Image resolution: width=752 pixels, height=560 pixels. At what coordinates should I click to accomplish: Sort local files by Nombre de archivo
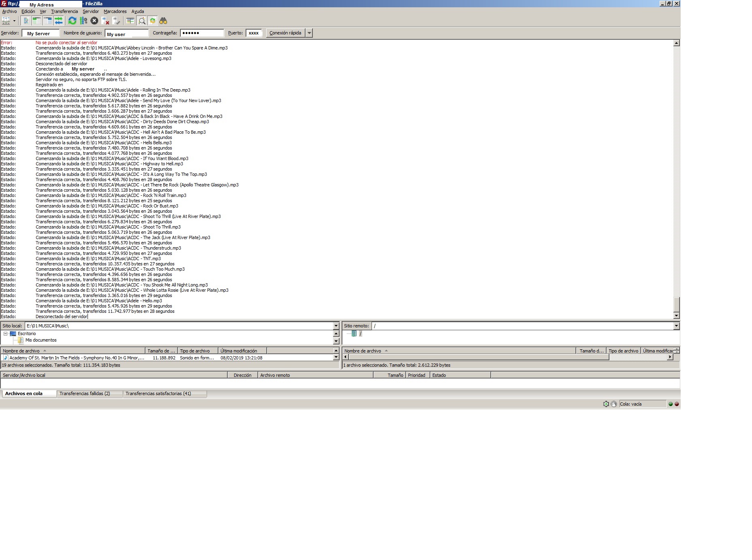[x=73, y=351]
